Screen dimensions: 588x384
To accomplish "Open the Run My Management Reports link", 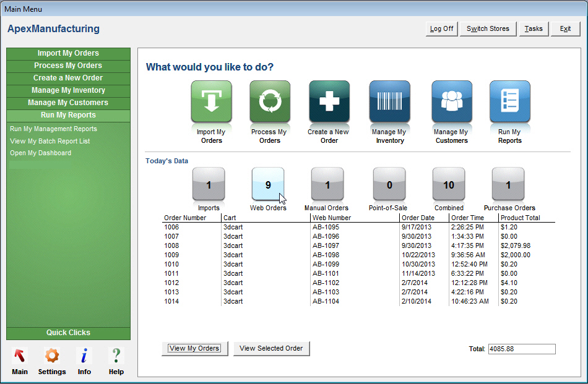I will pyautogui.click(x=53, y=129).
